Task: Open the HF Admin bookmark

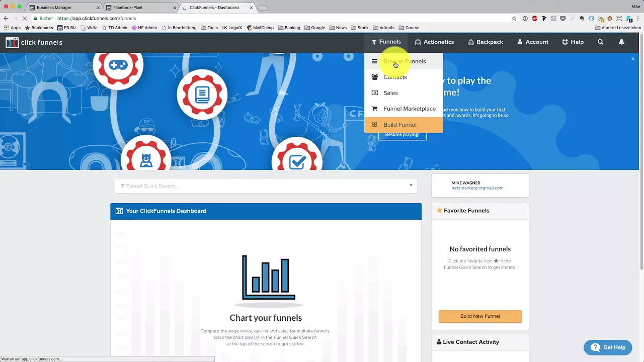Action: (x=144, y=28)
